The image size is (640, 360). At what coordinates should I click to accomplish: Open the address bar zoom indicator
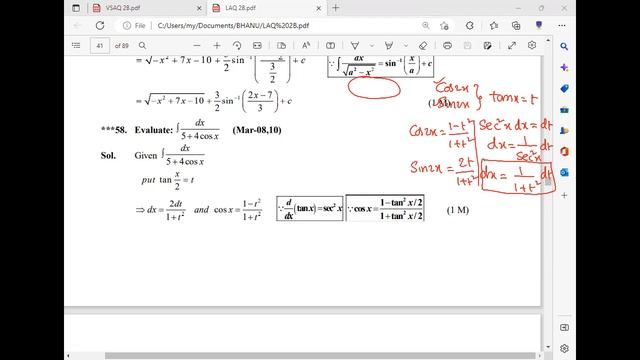tap(425, 25)
